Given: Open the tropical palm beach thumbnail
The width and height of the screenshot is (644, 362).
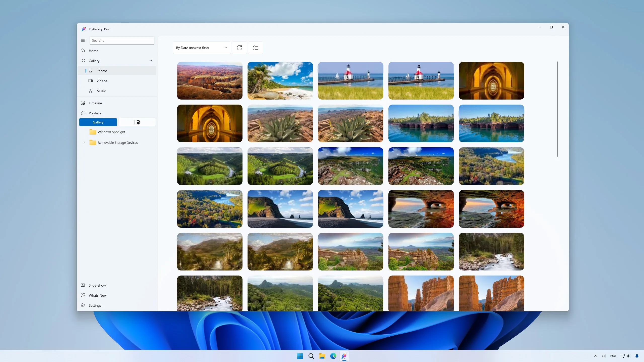Looking at the screenshot, I should [x=280, y=81].
